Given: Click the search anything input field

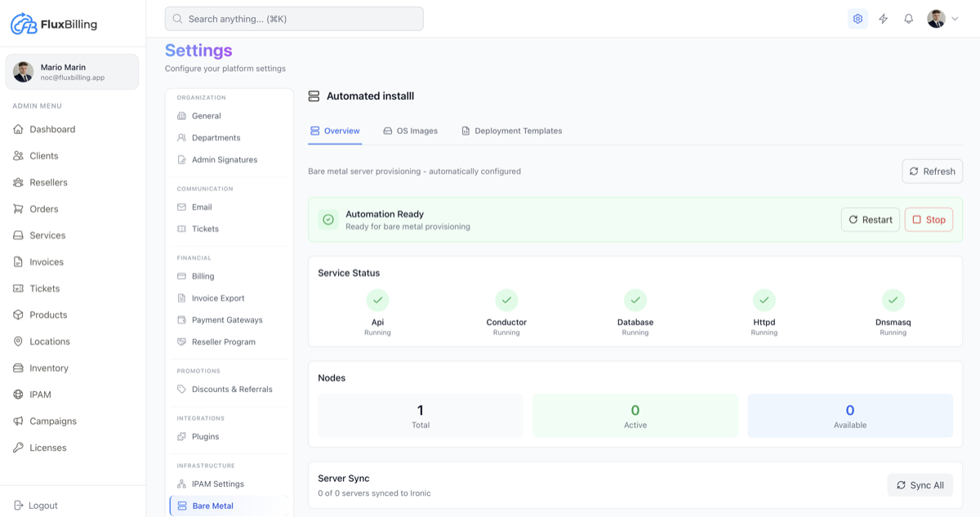Looking at the screenshot, I should [294, 18].
